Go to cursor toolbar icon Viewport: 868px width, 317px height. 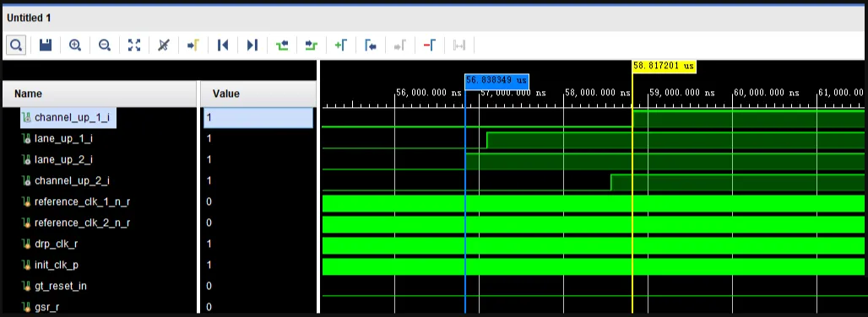click(x=193, y=46)
